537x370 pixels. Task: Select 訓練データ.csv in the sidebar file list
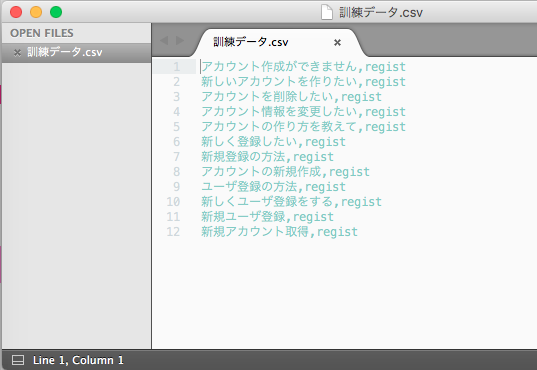click(65, 52)
